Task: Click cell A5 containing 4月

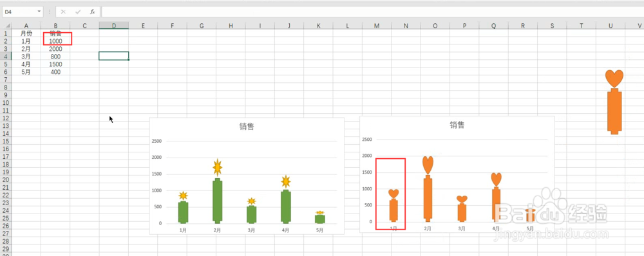Action: (x=26, y=64)
